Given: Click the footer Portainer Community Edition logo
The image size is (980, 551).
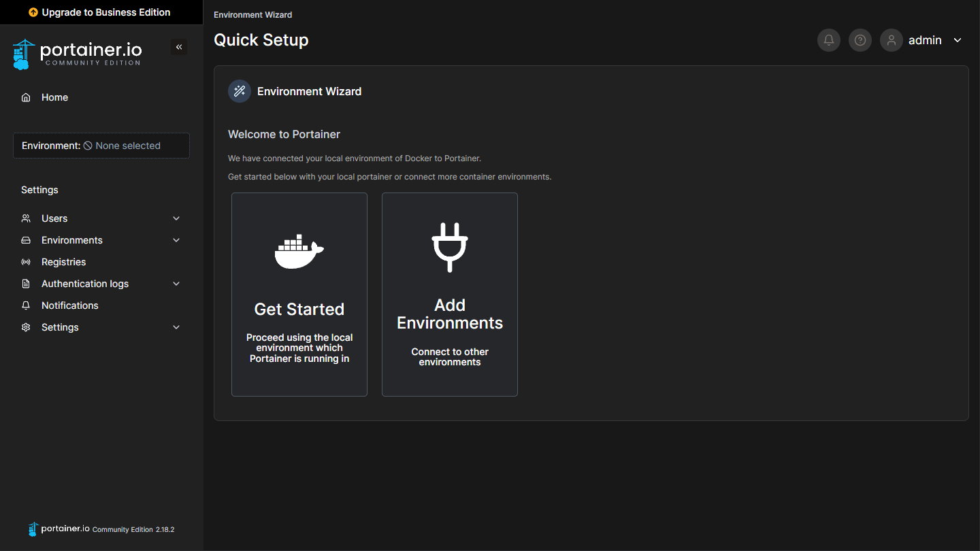Looking at the screenshot, I should coord(59,529).
